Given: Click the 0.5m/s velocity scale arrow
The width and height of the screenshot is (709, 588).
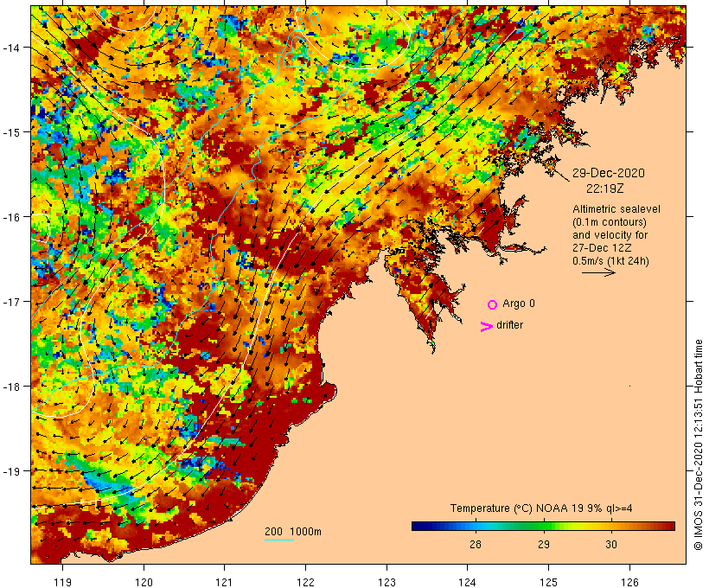Looking at the screenshot, I should click(x=598, y=272).
